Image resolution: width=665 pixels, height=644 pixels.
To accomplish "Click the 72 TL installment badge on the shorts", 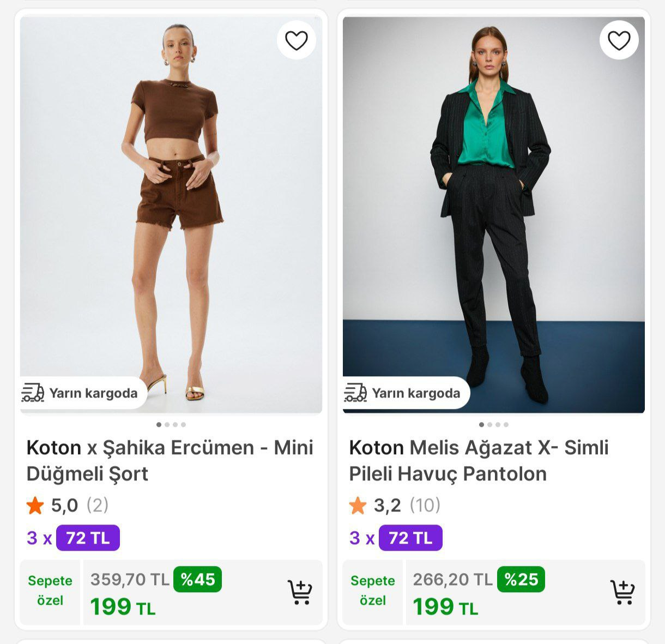I will (88, 539).
